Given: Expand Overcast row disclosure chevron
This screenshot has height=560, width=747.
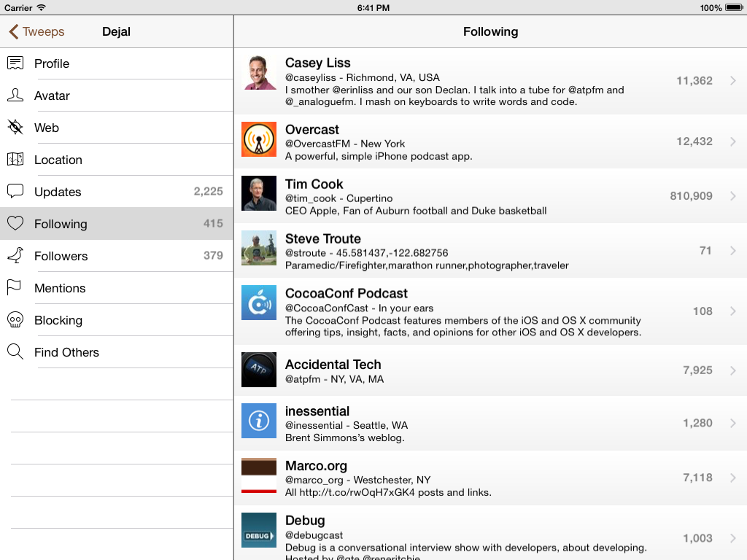Looking at the screenshot, I should 733,141.
